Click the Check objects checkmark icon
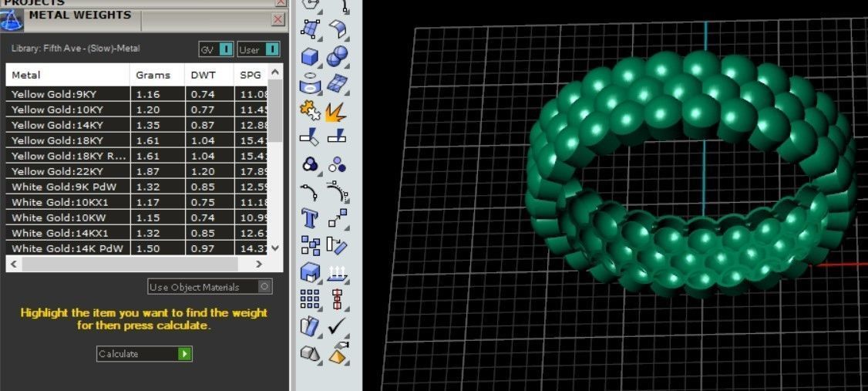The image size is (868, 391). tap(337, 326)
